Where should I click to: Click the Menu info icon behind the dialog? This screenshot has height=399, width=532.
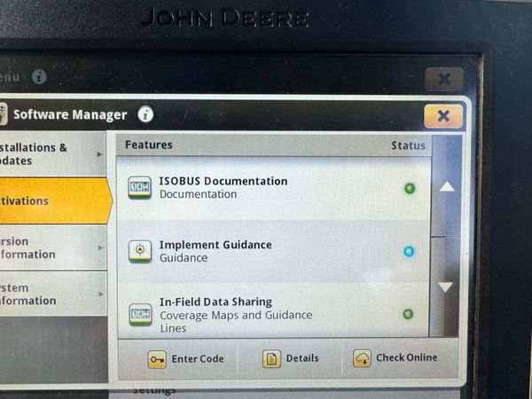pos(39,76)
